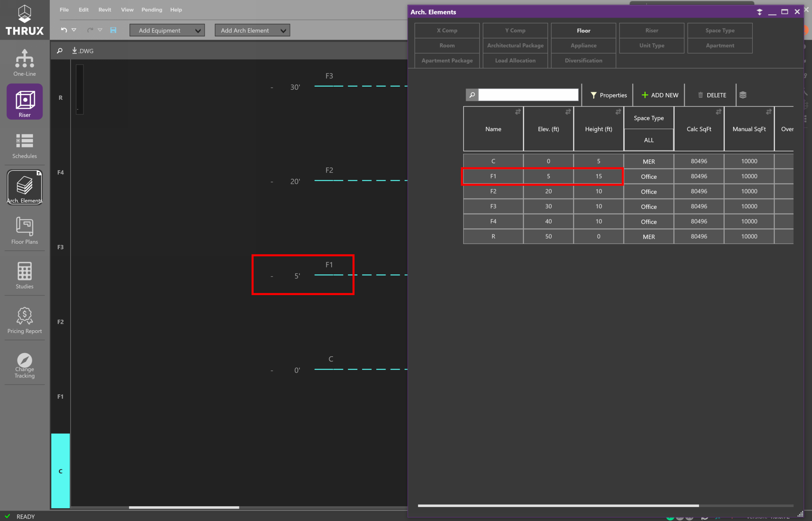Click swap arrows icon on Height column

click(618, 112)
